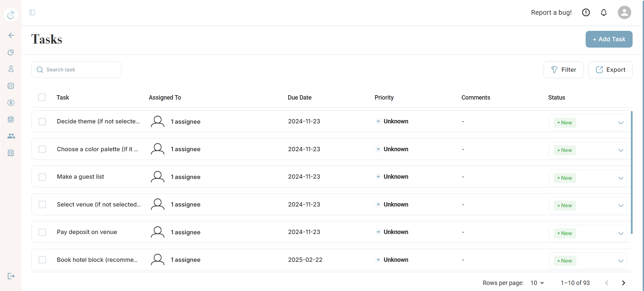This screenshot has height=291, width=644.
Task: Open the tasks checklist sidebar icon
Action: click(11, 86)
